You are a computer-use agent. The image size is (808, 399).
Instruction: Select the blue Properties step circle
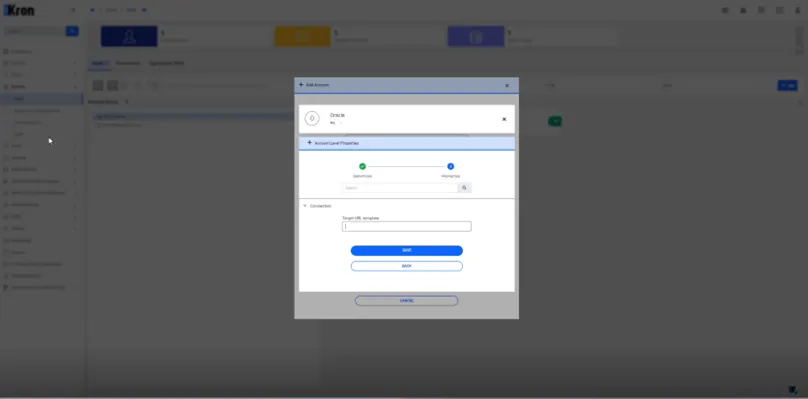click(x=450, y=167)
